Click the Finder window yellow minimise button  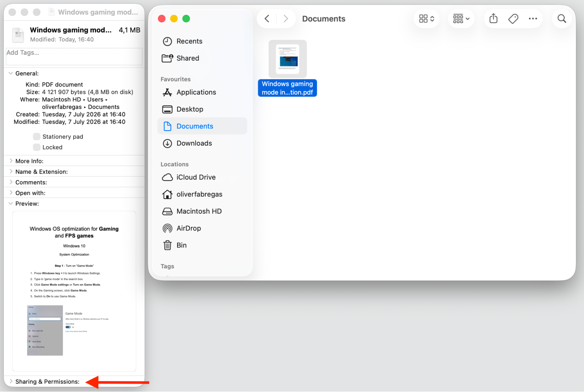point(174,19)
